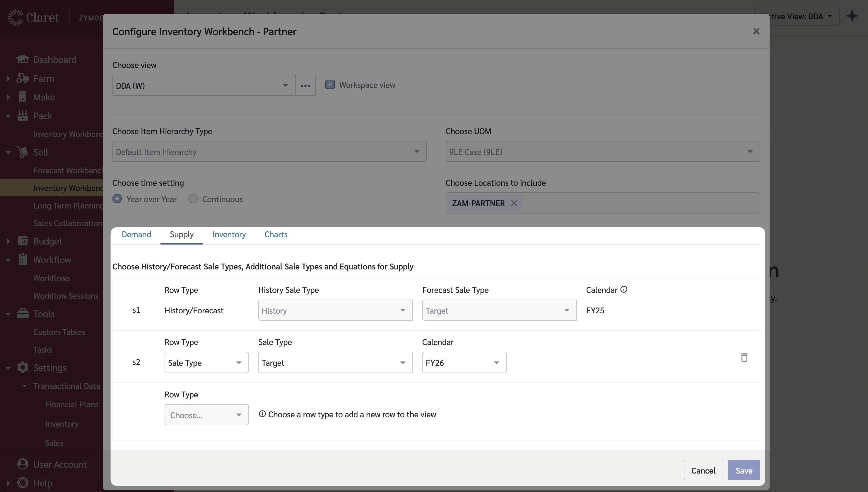This screenshot has height=492, width=868.
Task: Open the Choose view DDA (W) dropdown
Action: point(204,86)
